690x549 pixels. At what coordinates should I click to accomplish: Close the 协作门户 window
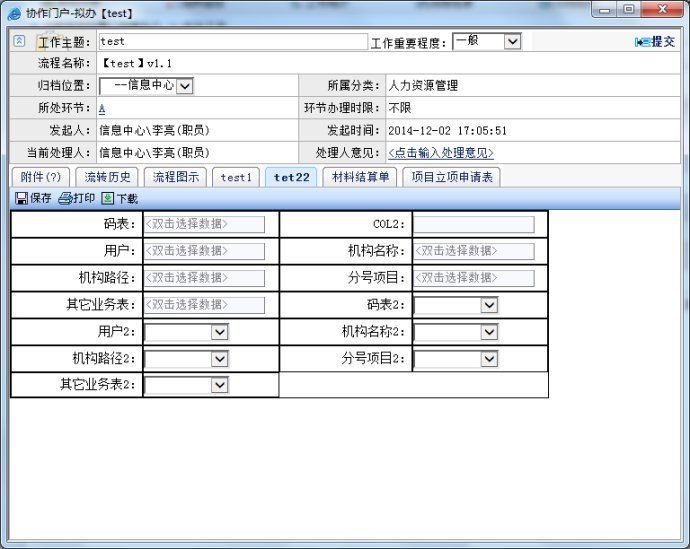tap(662, 10)
